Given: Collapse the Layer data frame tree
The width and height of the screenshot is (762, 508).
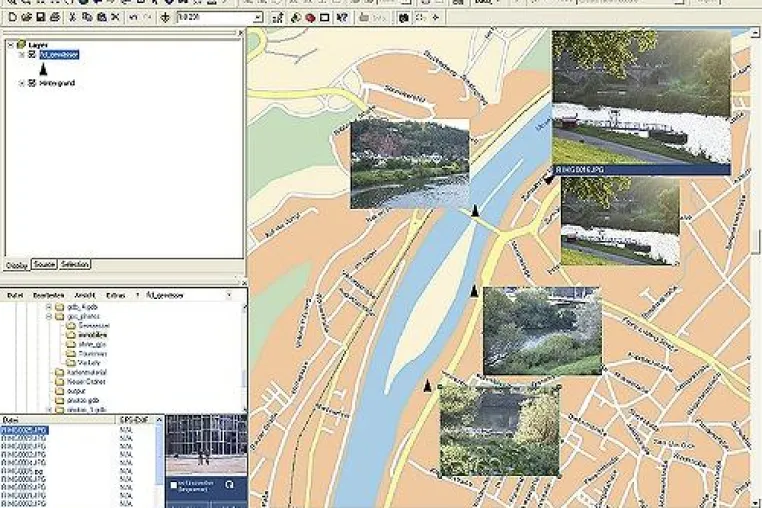Looking at the screenshot, I should tap(10, 45).
